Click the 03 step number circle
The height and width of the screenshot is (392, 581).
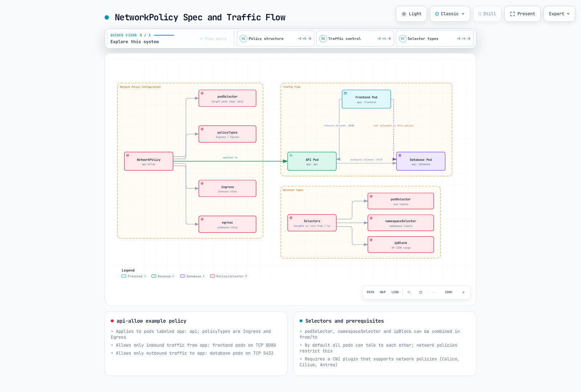[403, 38]
